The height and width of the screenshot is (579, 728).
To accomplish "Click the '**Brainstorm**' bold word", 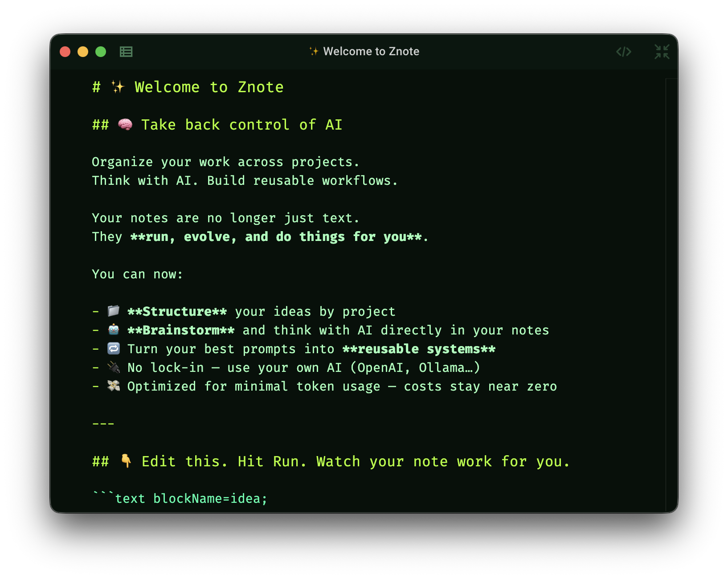I will tap(181, 330).
